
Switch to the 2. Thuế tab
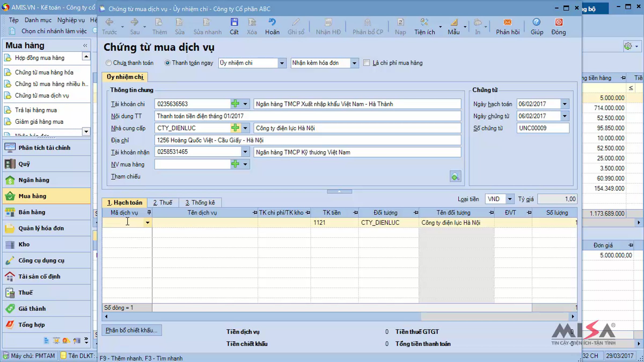point(163,202)
